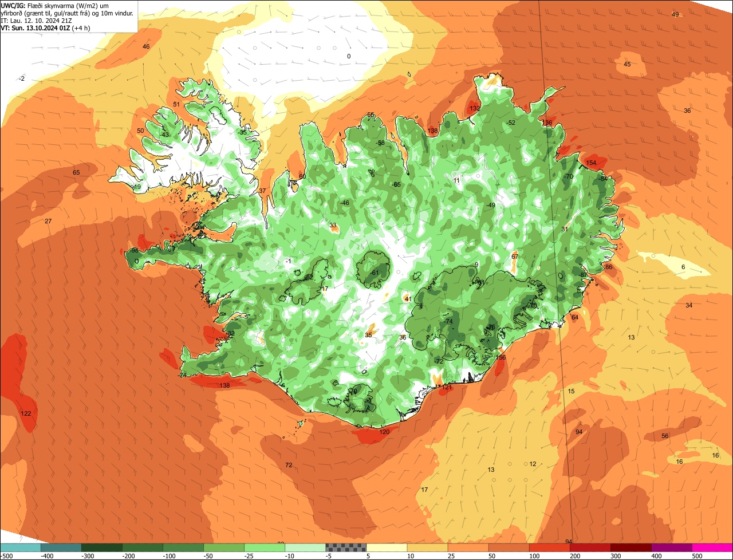Click the magenta legend swatch above 500
Viewport: 733px width, 560px height.
[x=712, y=547]
